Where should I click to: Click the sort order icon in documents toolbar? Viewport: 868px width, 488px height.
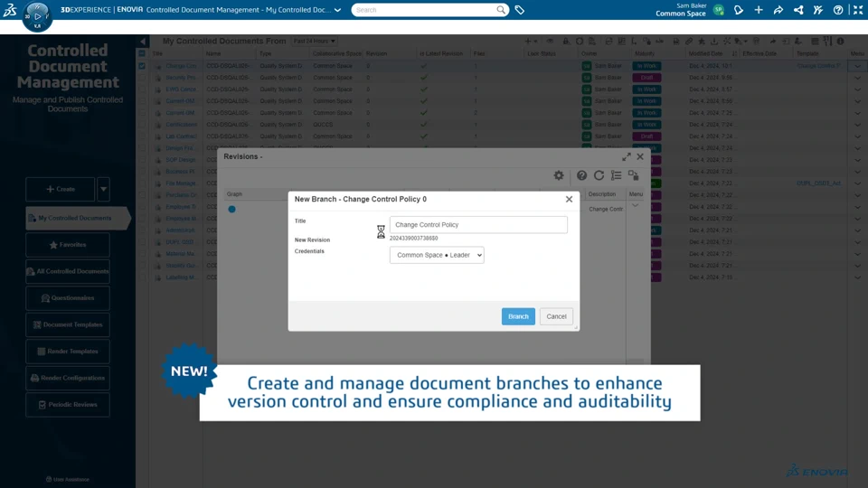coord(827,42)
